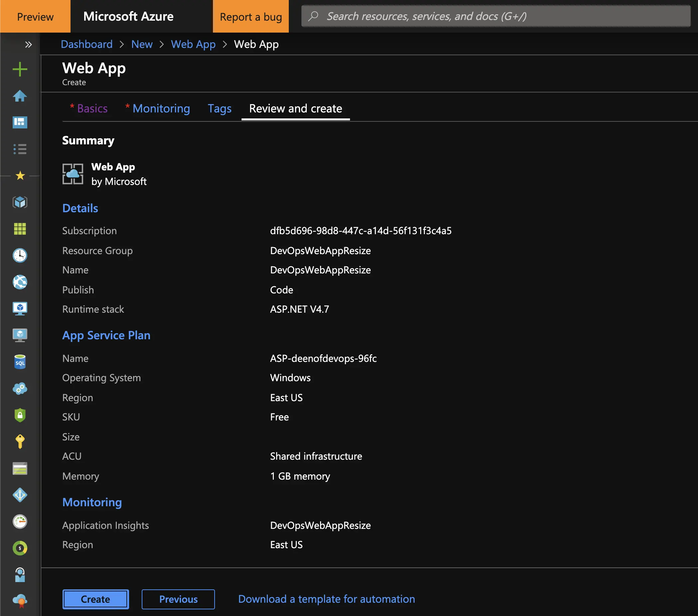Open Azure Active Directory diamond icon
The height and width of the screenshot is (616, 698).
[20, 495]
